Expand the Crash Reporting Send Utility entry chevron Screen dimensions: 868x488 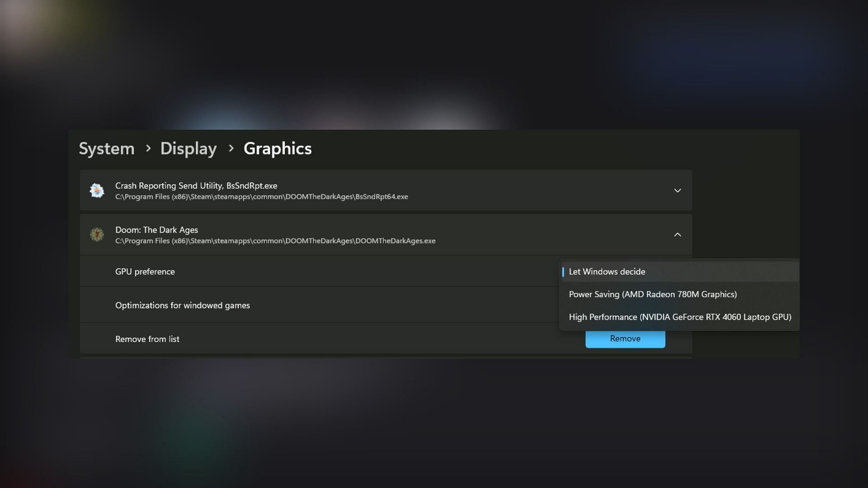tap(677, 191)
